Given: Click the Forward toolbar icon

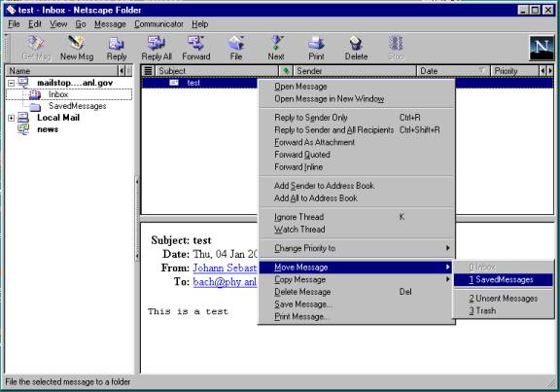Looking at the screenshot, I should click(x=196, y=43).
